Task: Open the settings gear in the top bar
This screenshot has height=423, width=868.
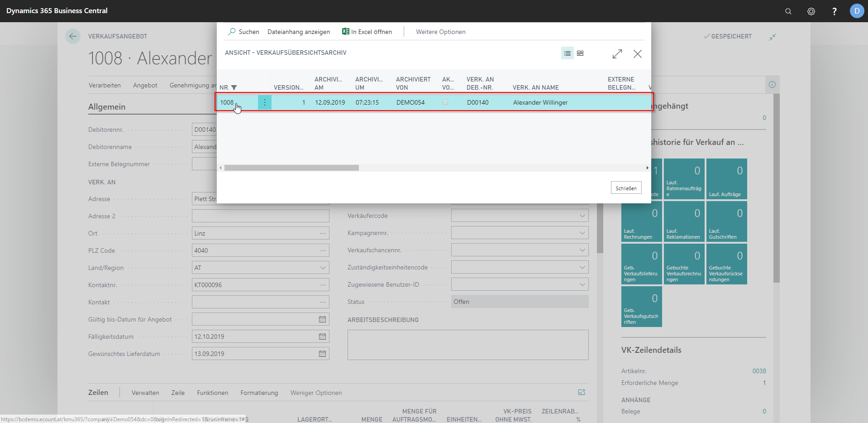Action: pyautogui.click(x=811, y=11)
